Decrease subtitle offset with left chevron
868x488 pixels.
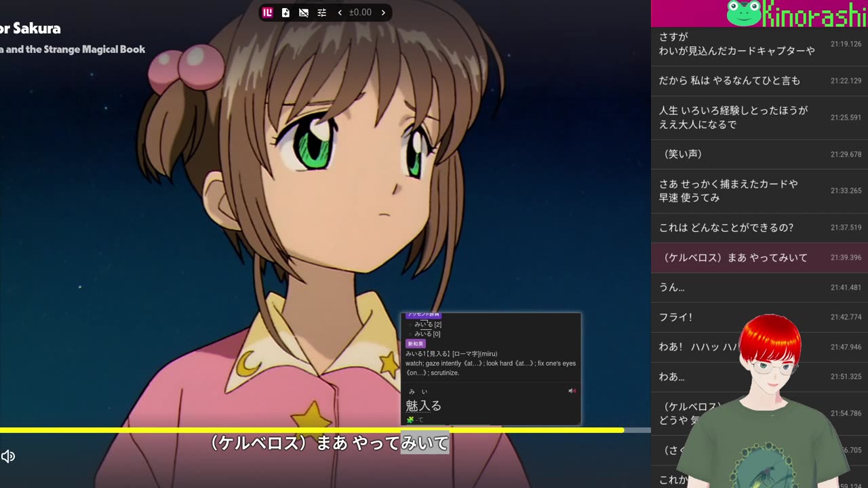tap(340, 12)
